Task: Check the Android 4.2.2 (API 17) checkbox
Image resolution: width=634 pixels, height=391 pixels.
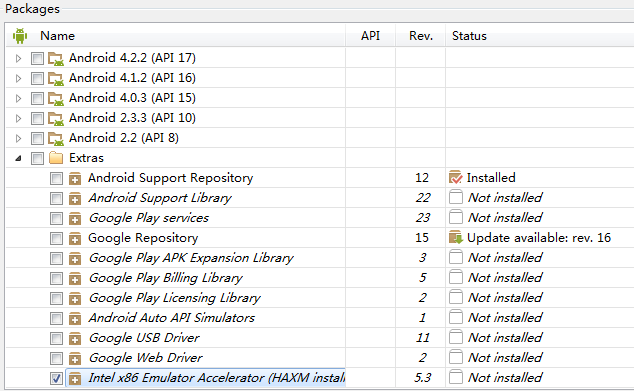Action: pyautogui.click(x=37, y=58)
